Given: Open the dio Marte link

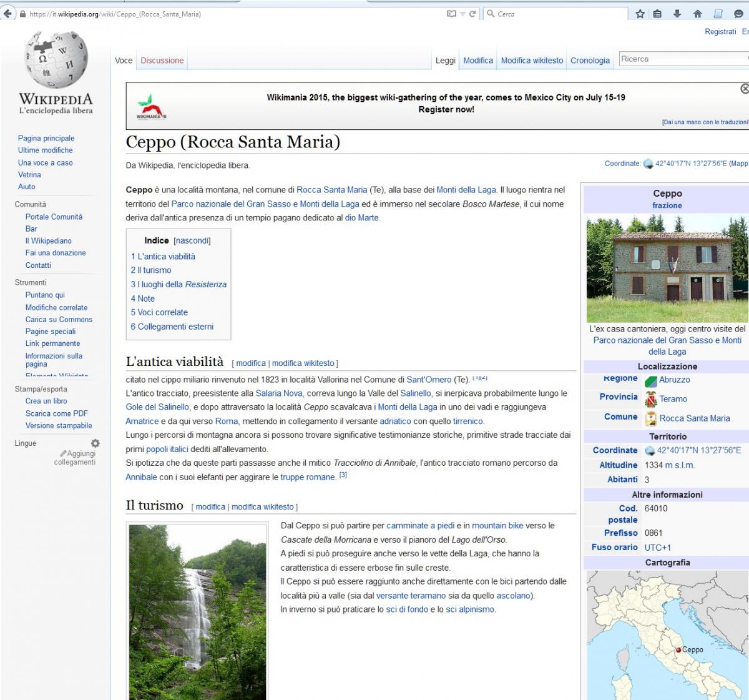Looking at the screenshot, I should coord(362,218).
